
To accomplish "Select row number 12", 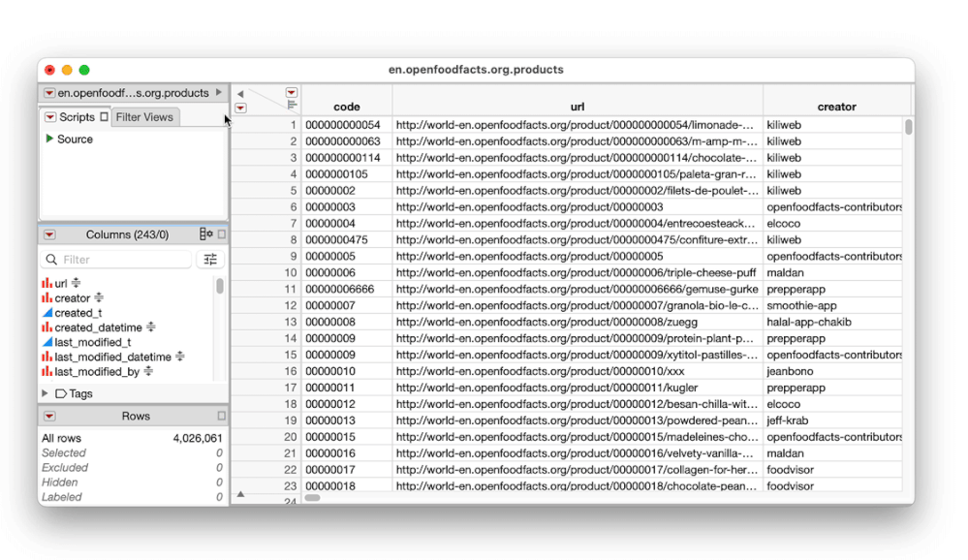I will (x=291, y=305).
